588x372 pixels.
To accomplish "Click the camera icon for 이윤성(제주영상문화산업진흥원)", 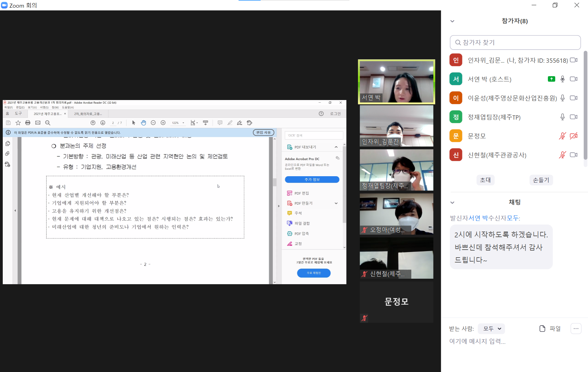I will (x=574, y=98).
